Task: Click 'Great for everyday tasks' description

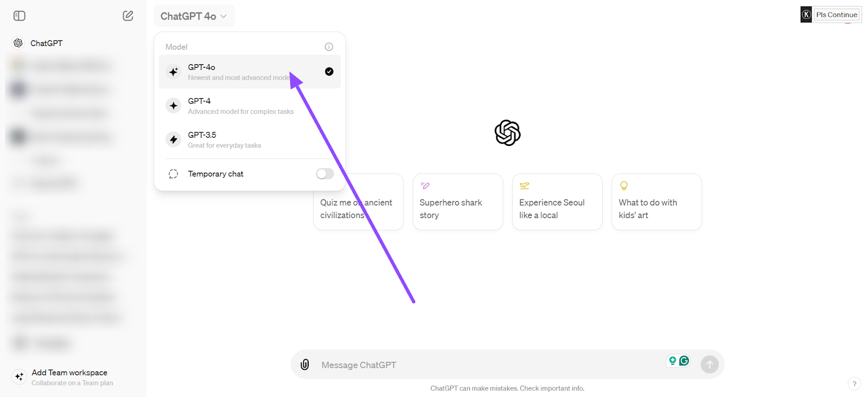Action: click(225, 145)
